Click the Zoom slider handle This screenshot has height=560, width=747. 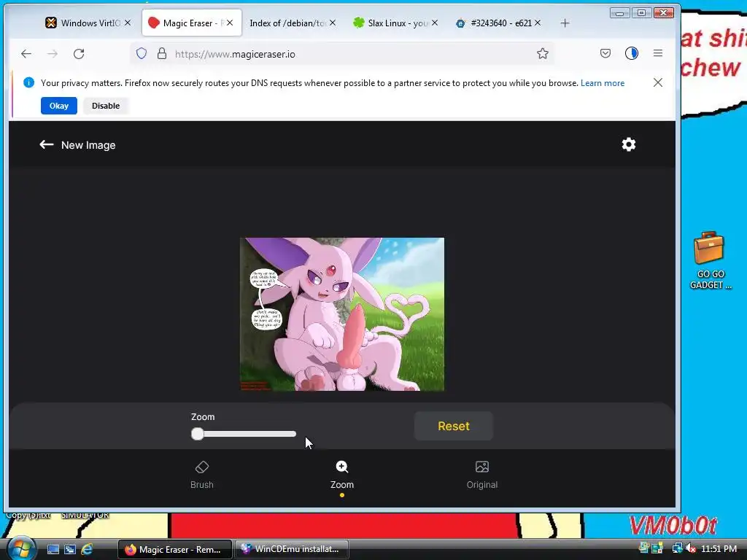197,434
